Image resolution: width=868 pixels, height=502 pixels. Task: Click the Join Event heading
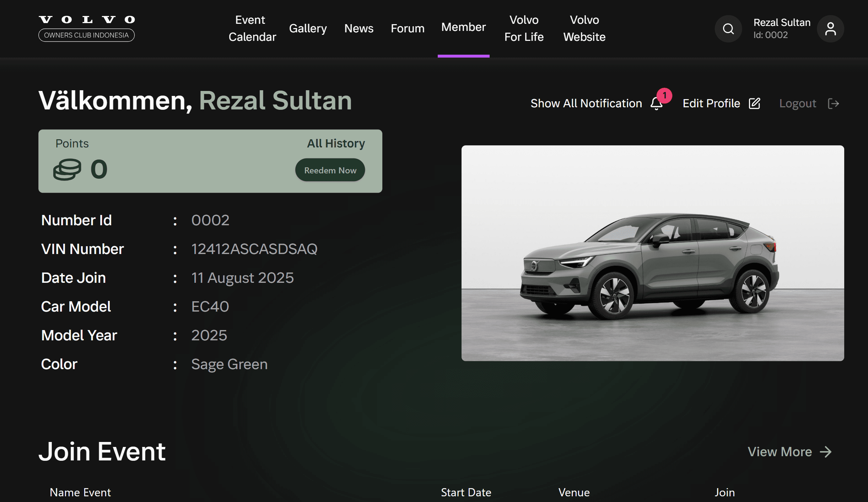pyautogui.click(x=102, y=452)
